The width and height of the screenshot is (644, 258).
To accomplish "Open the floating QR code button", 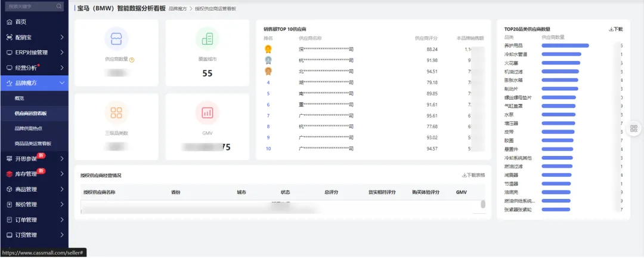I will click(x=633, y=128).
